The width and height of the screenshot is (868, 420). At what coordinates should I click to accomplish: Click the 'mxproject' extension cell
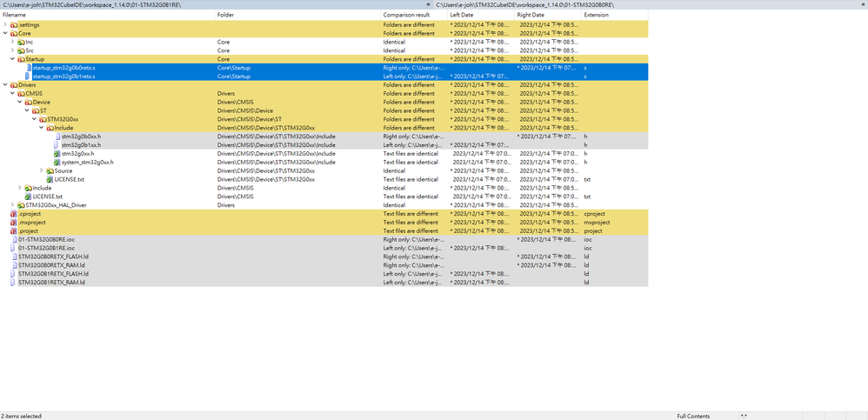[x=597, y=223]
